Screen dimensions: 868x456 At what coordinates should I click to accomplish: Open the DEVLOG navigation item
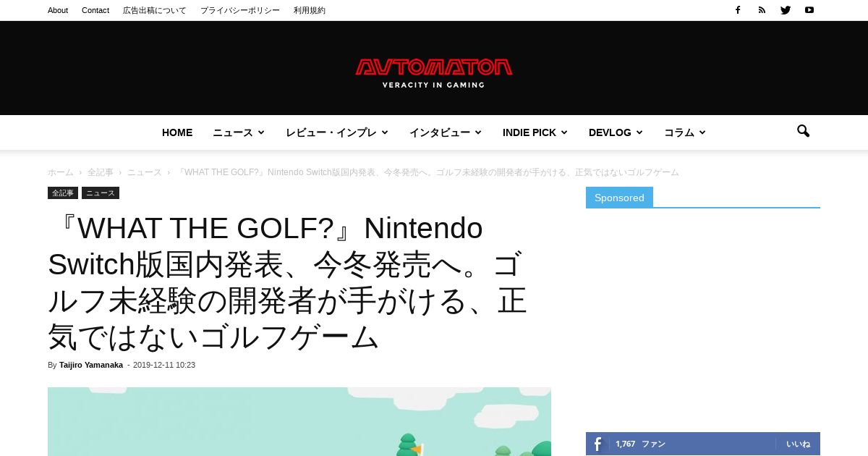click(x=610, y=132)
